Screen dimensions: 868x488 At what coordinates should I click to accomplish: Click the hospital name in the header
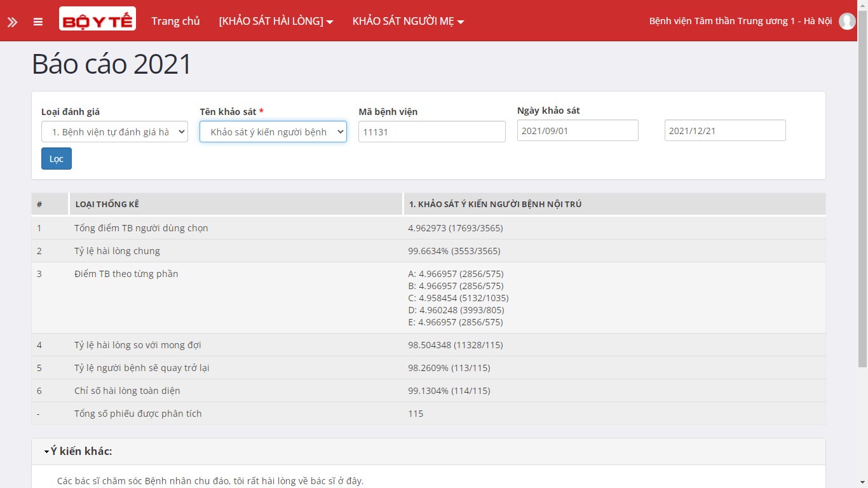740,21
